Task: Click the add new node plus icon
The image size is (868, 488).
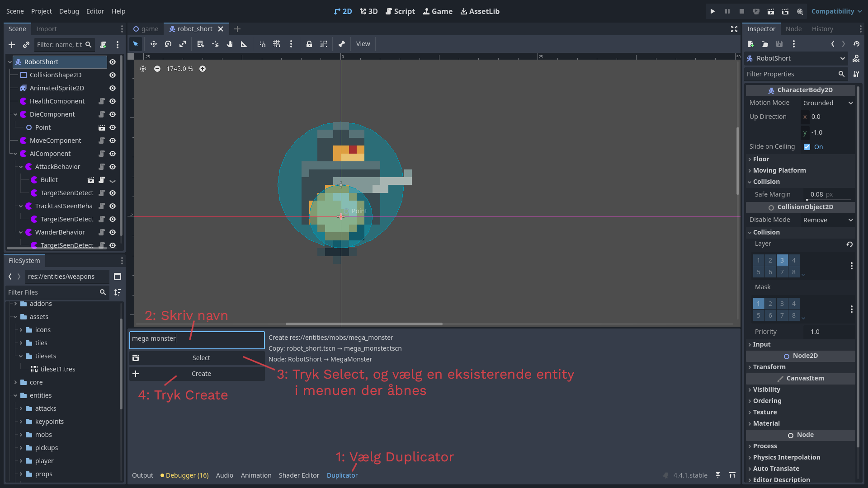Action: click(12, 45)
